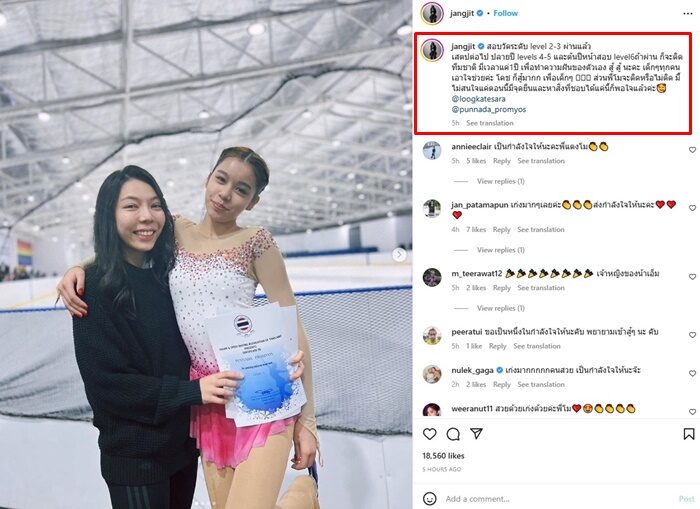Reply to peeratui's comment

click(497, 346)
